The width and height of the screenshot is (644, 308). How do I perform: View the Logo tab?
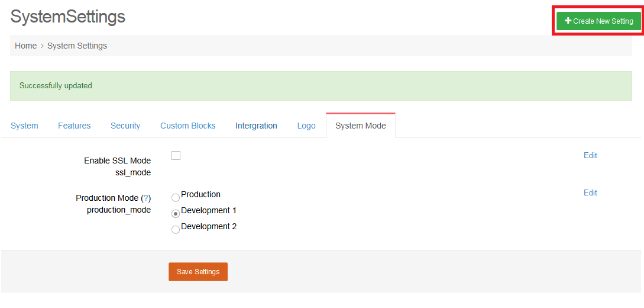tap(306, 126)
